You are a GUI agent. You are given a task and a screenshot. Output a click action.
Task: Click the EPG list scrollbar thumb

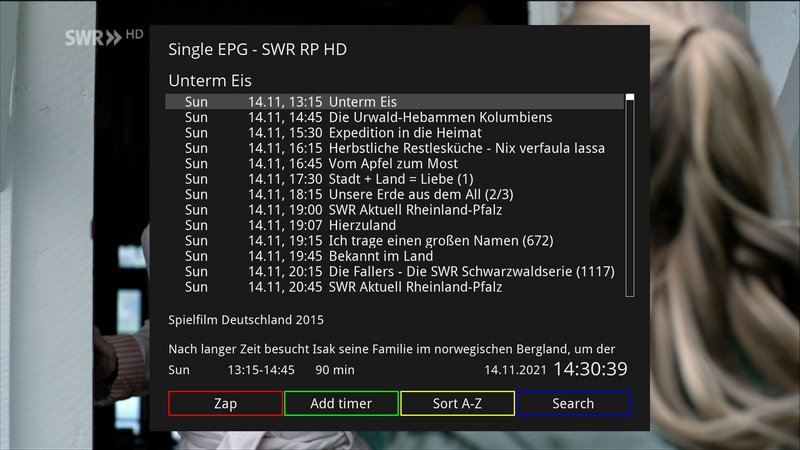[630, 97]
